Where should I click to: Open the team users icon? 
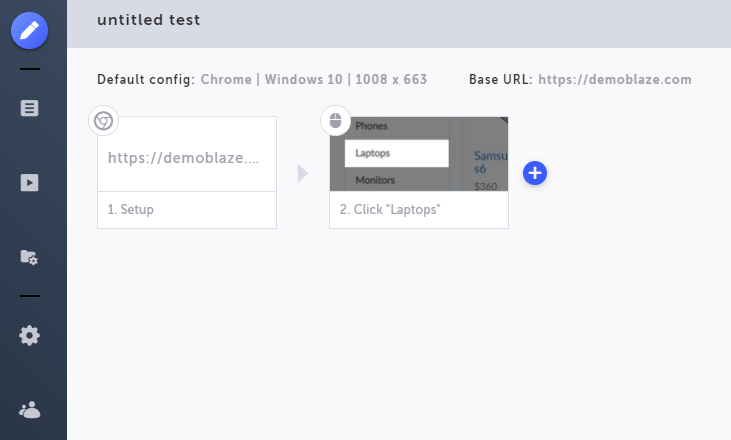pos(29,410)
